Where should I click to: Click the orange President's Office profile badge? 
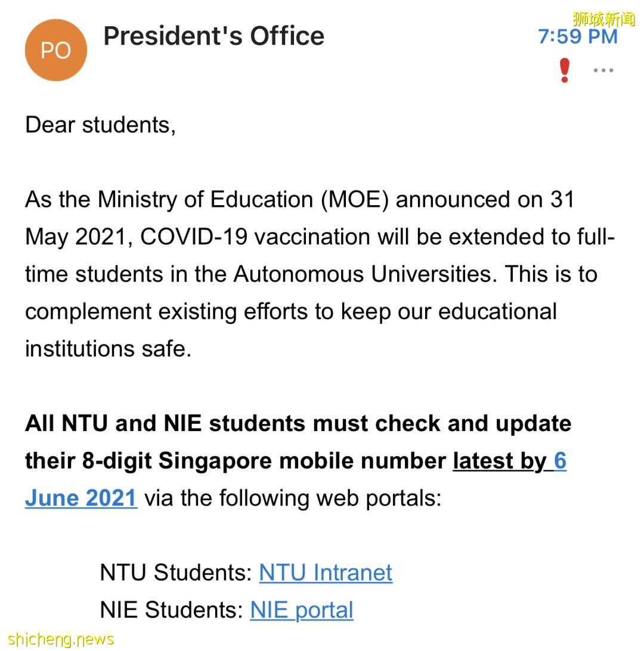55,49
